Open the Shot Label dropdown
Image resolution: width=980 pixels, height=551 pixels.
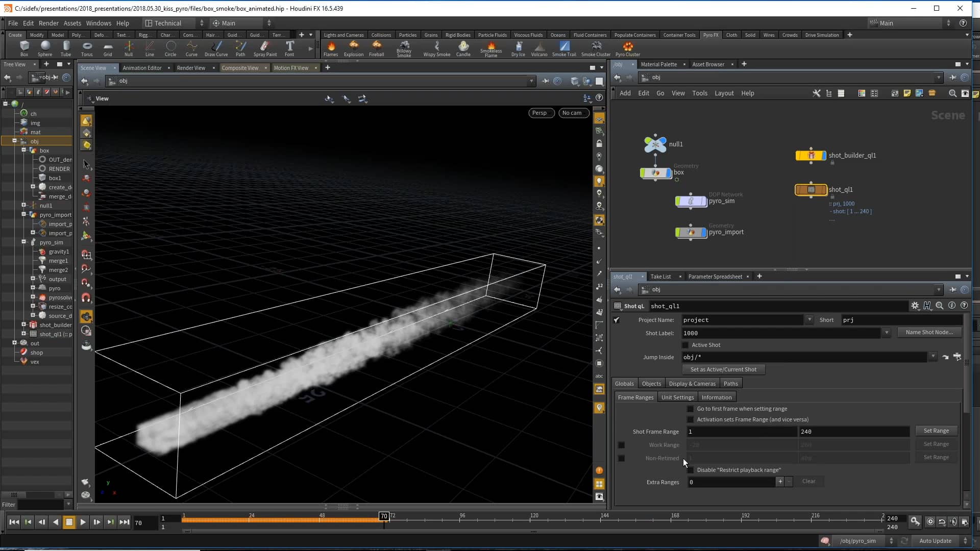(x=887, y=333)
